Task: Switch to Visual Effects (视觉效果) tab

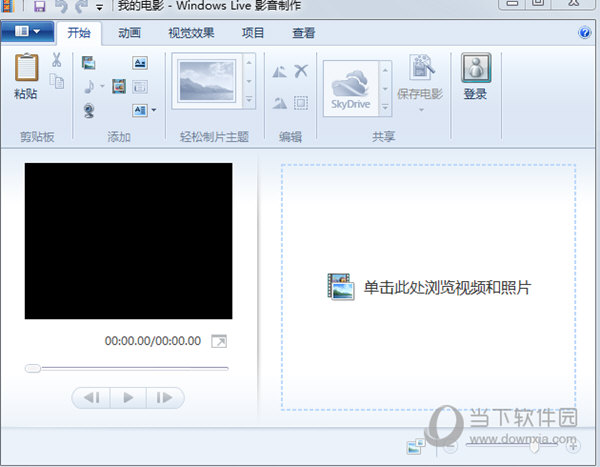Action: pos(191,33)
